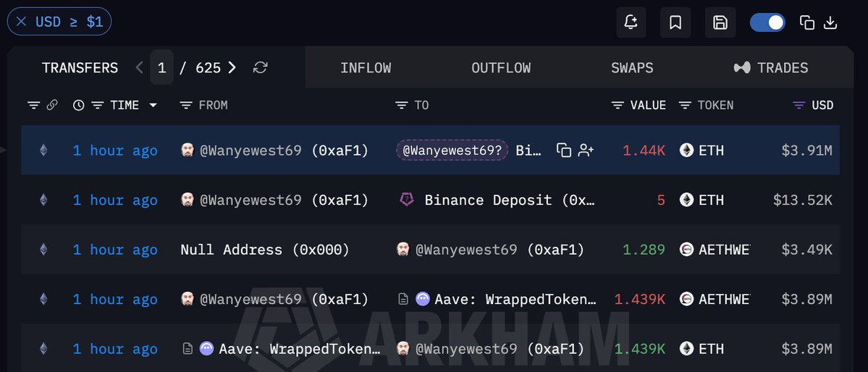
Task: Click the page number input field
Action: [x=161, y=67]
